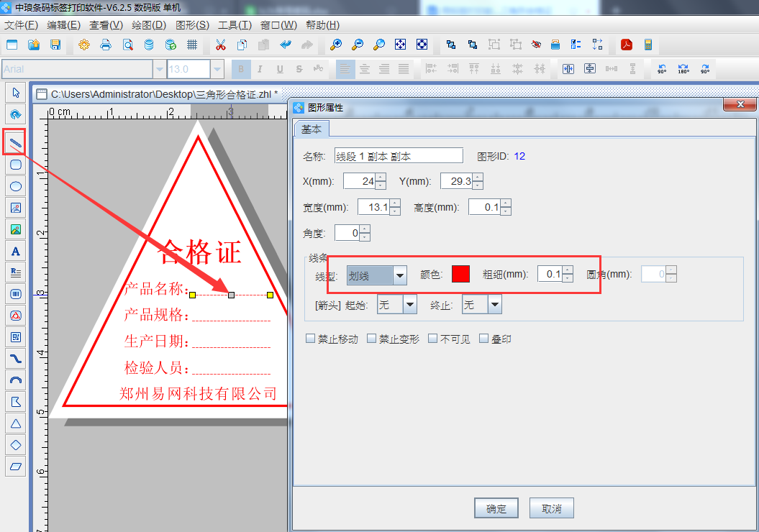Click the red line color swatch

tap(460, 274)
